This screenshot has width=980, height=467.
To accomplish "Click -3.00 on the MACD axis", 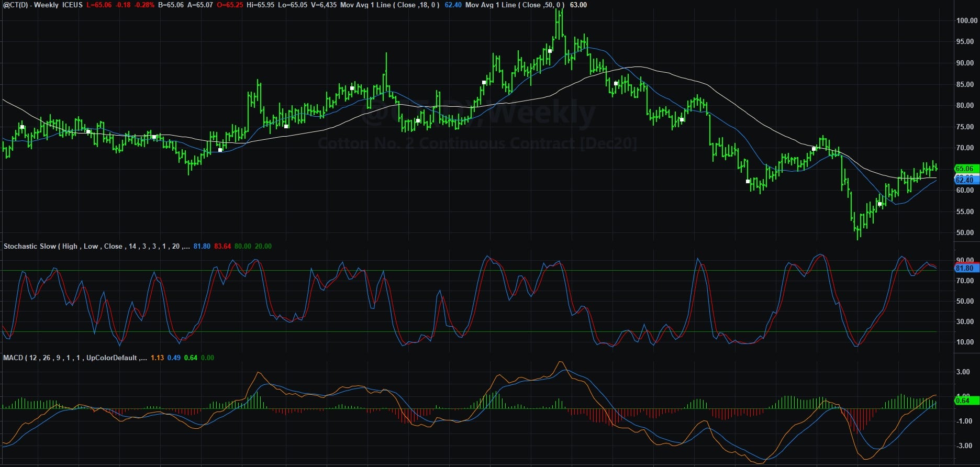I will pyautogui.click(x=963, y=446).
